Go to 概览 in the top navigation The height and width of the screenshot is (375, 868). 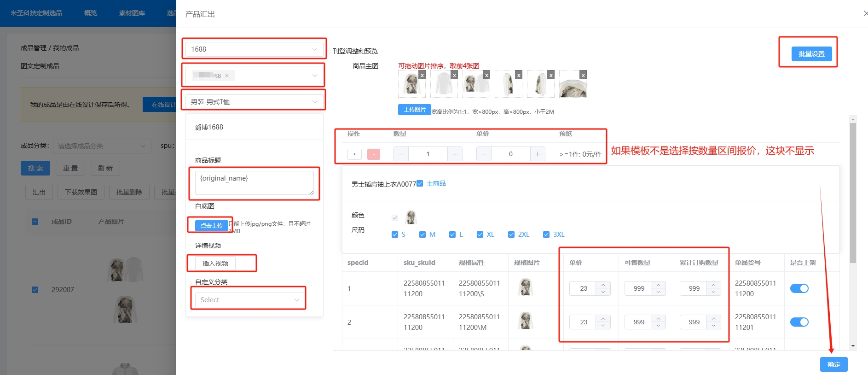click(x=91, y=13)
